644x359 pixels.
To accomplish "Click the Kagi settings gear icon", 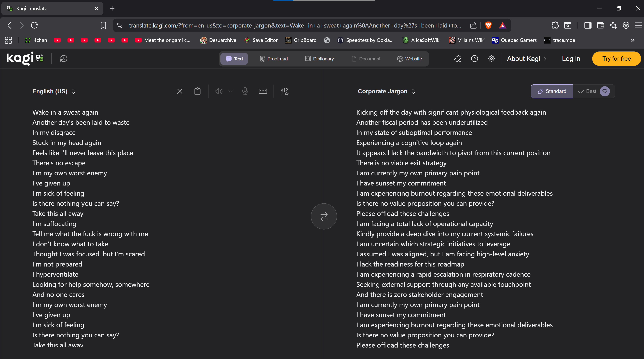I will click(x=491, y=59).
